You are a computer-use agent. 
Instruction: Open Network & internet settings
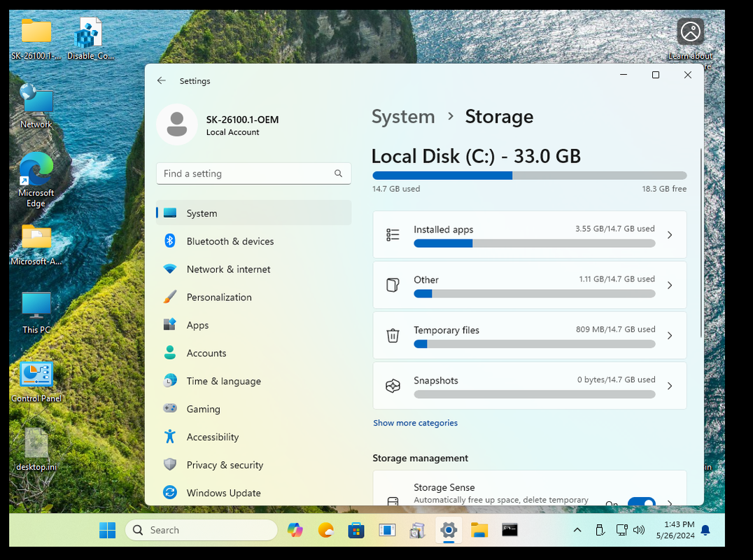point(253,269)
